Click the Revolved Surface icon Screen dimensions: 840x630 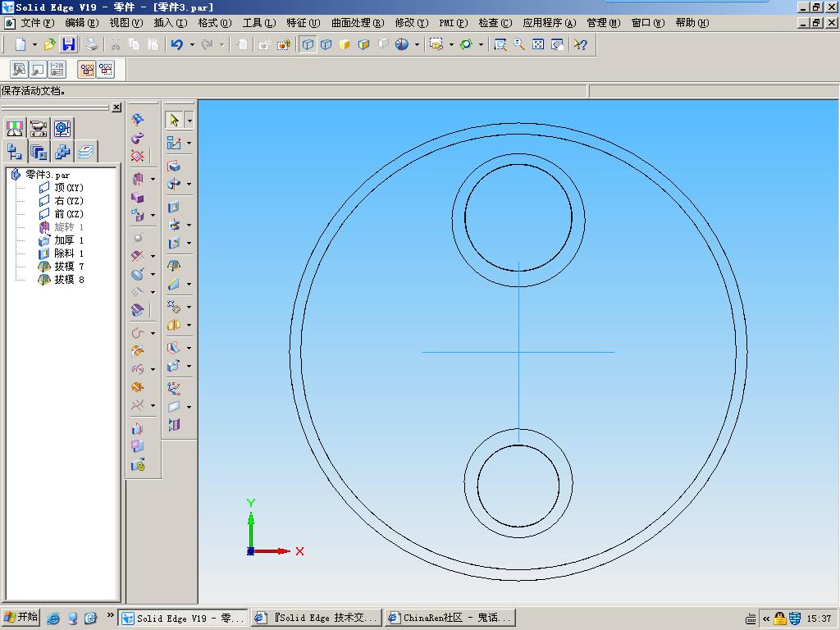tap(138, 179)
